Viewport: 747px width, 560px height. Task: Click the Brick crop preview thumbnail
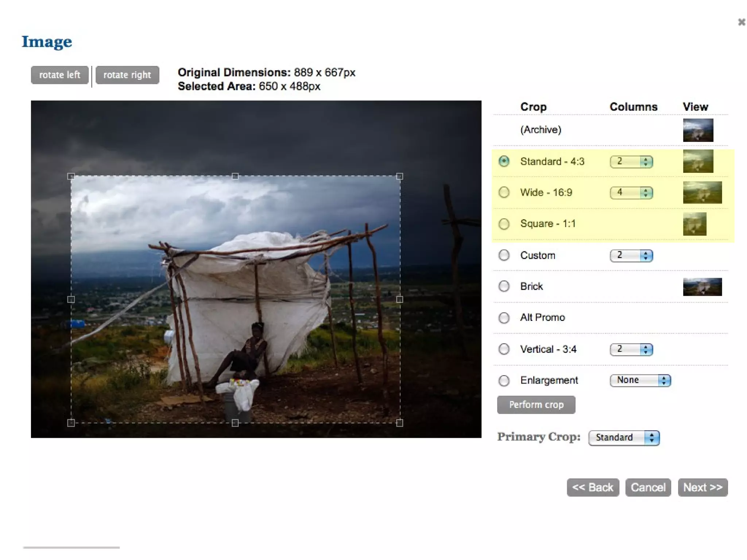pos(702,287)
